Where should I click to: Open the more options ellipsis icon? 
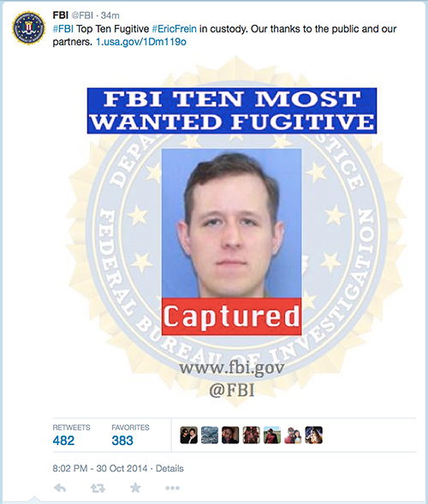pos(172,488)
